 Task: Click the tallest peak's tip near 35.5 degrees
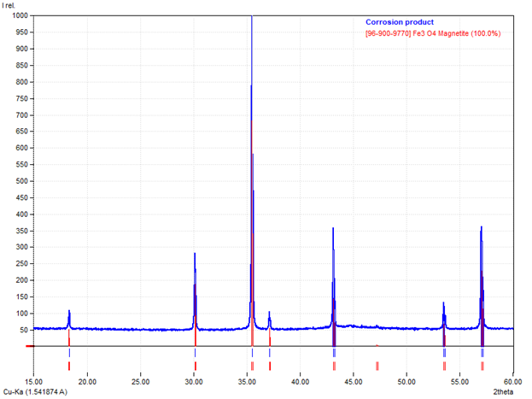[251, 17]
